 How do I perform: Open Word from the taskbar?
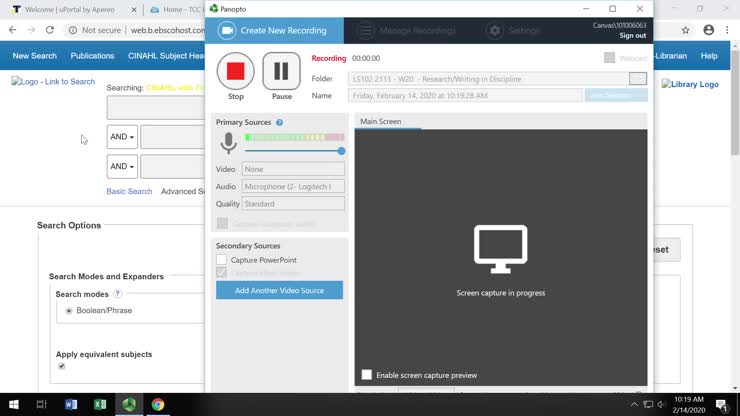[x=71, y=405]
